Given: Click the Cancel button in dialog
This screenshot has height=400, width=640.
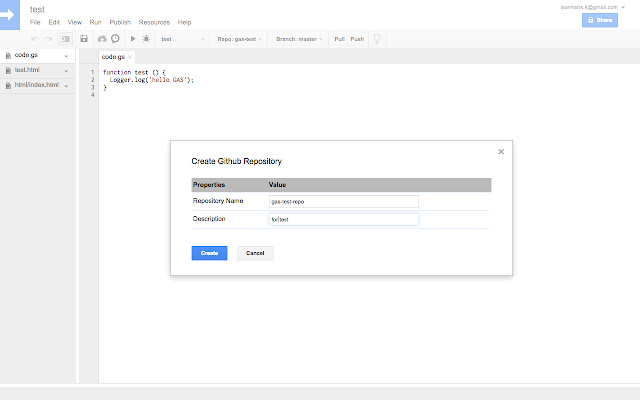Looking at the screenshot, I should (255, 253).
